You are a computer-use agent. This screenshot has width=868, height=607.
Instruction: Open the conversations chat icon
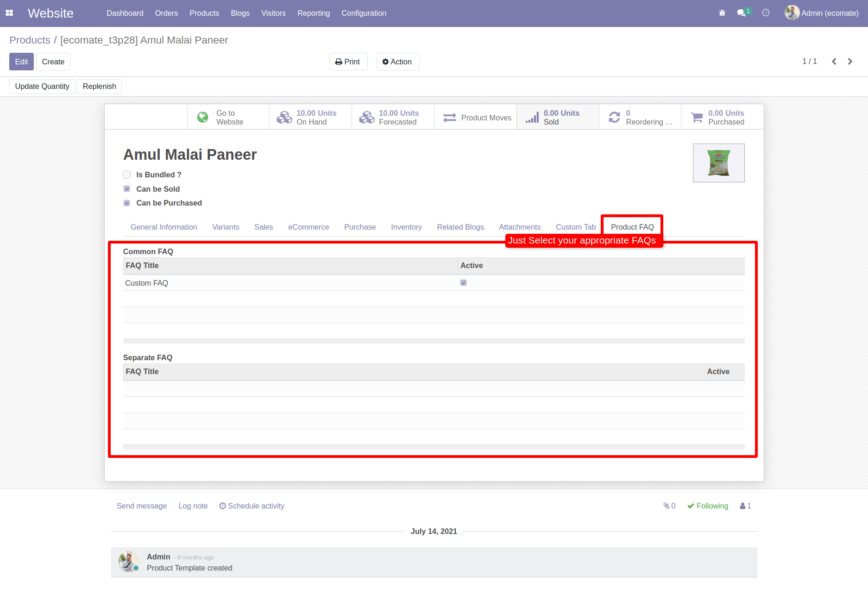(742, 13)
